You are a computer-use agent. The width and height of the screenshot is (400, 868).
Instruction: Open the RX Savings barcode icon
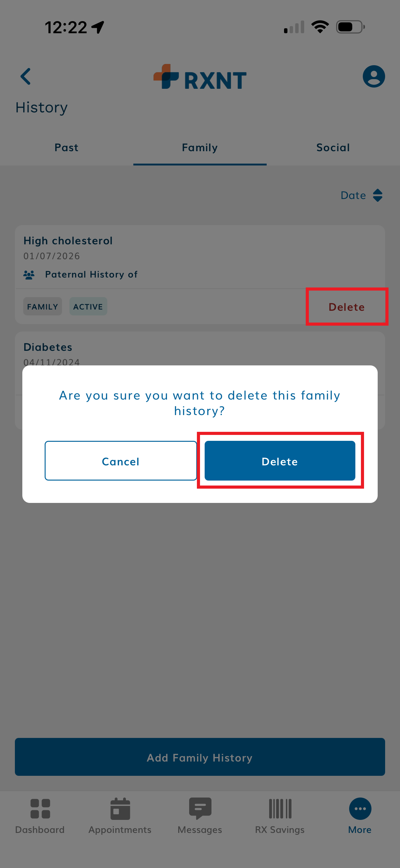point(280,808)
